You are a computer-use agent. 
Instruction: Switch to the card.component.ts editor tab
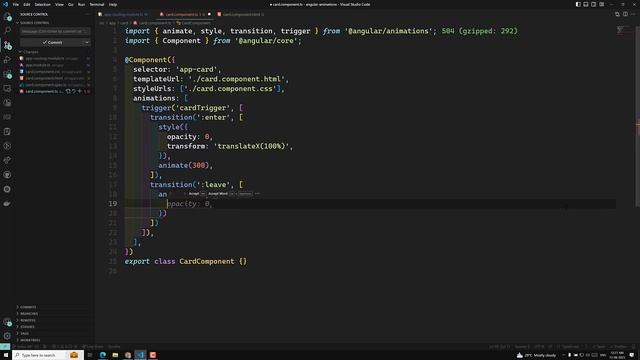[185, 14]
